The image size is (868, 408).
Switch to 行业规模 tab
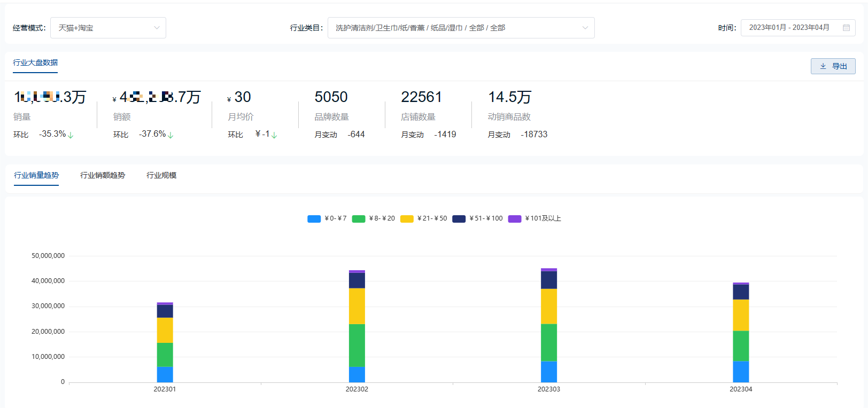(x=161, y=175)
